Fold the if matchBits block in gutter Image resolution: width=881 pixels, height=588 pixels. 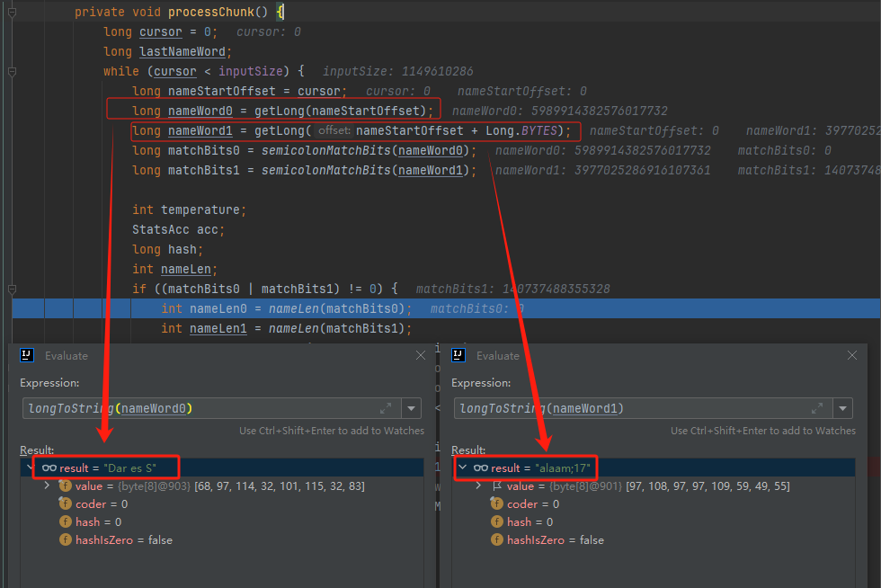12,289
